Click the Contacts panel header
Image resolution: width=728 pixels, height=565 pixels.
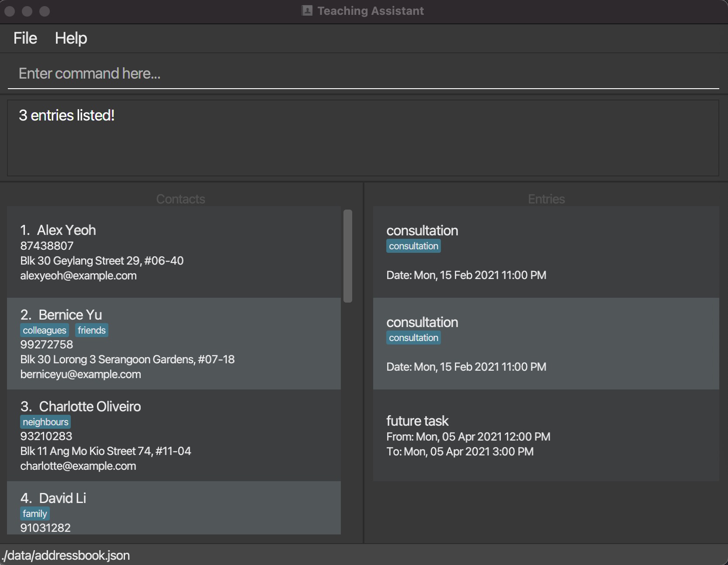point(180,199)
